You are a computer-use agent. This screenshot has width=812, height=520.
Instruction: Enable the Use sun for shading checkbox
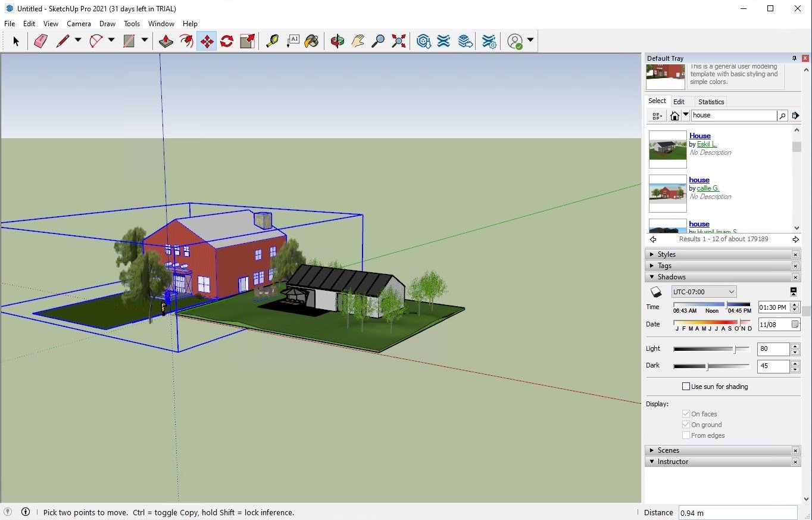pos(686,386)
